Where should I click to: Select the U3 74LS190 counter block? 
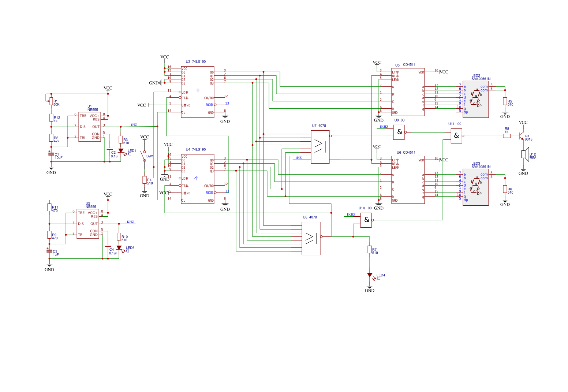click(198, 92)
